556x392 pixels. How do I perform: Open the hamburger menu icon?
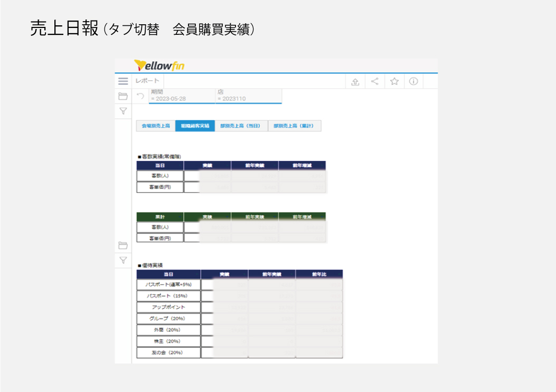(123, 81)
